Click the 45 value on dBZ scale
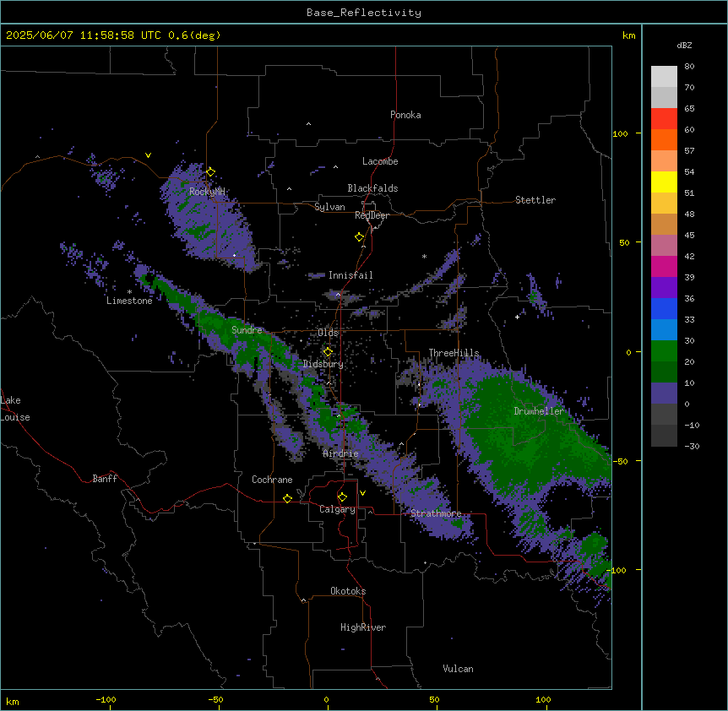Screen dimensions: 728x711 click(x=689, y=235)
